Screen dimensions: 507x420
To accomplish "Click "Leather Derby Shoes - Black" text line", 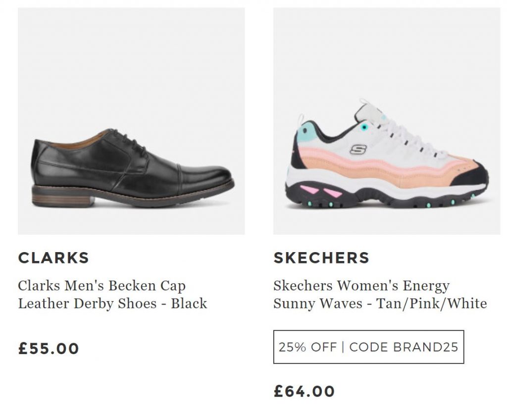I will click(x=112, y=304).
